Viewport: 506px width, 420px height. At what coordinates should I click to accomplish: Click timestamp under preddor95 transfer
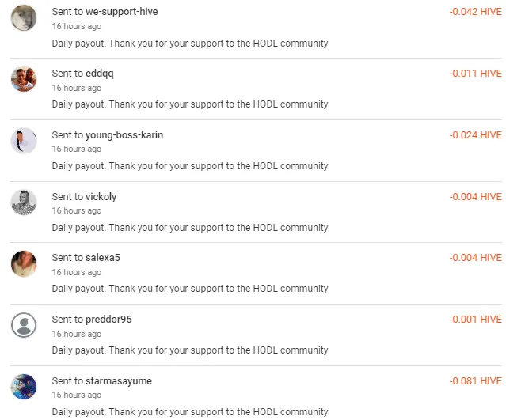point(77,334)
